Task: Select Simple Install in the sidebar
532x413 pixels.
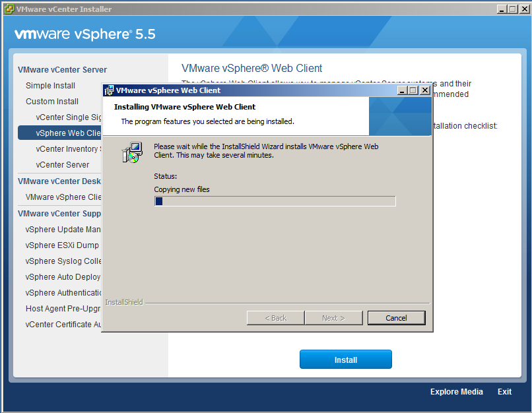Action: point(50,86)
